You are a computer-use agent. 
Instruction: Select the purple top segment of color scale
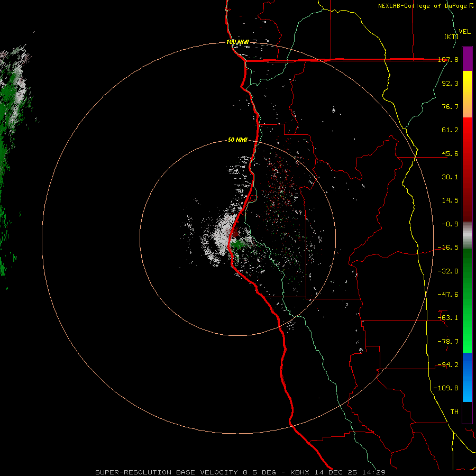(467, 59)
